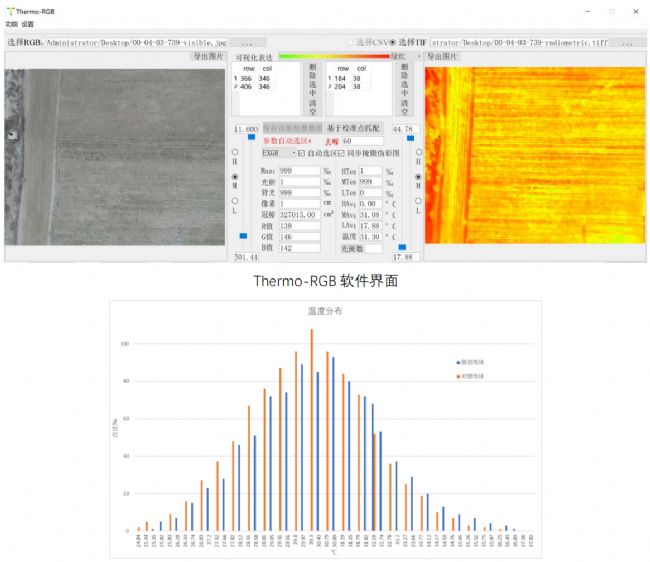The width and height of the screenshot is (650, 562).
Task: Toggle the 同步掩膜伪彩图 checkbox
Action: [341, 153]
